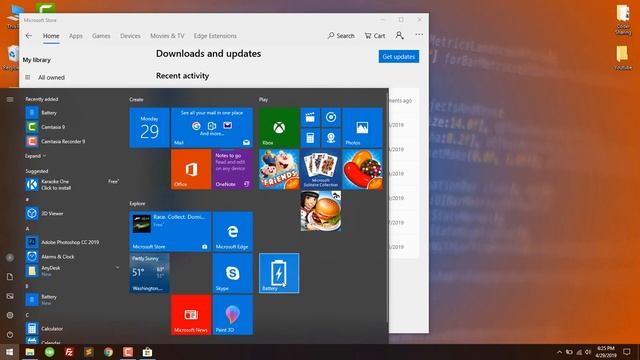
Task: Open the user account icon in Start
Action: pyautogui.click(x=10, y=258)
